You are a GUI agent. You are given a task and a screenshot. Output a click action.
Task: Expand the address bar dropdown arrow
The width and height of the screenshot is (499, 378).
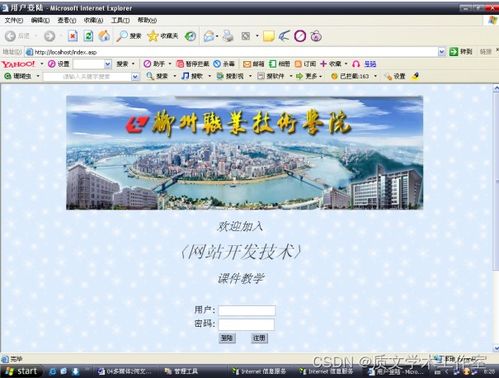point(442,52)
